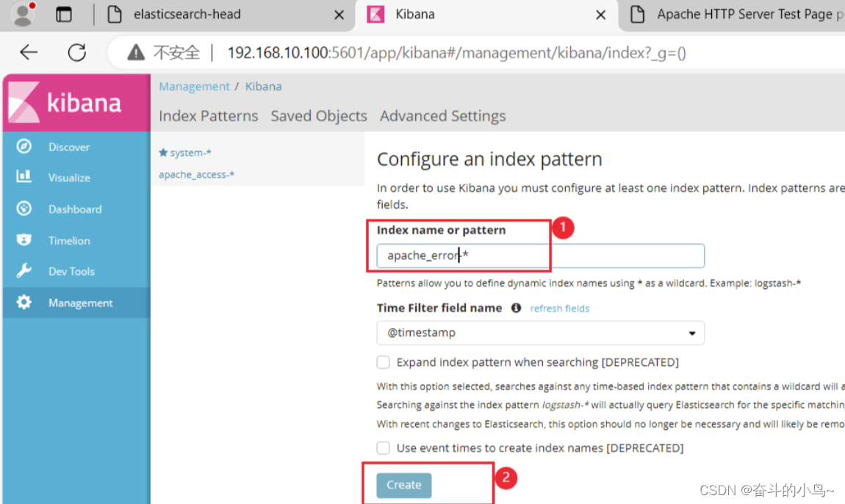This screenshot has height=504, width=845.
Task: Click the browser address bar URL
Action: point(456,52)
